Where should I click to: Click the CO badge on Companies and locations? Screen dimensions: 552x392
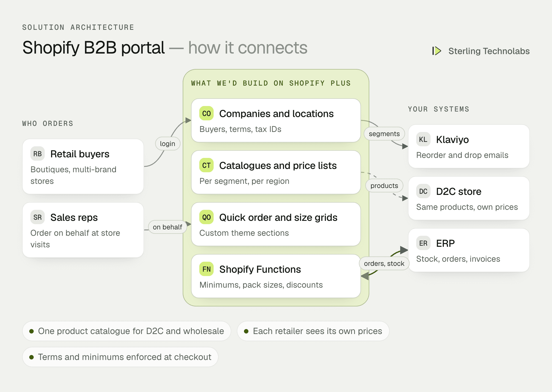tap(206, 113)
